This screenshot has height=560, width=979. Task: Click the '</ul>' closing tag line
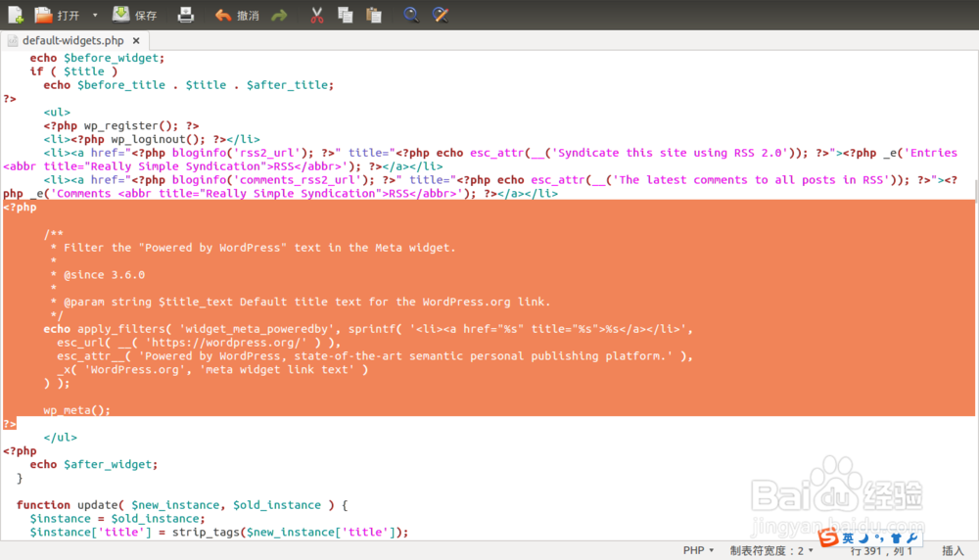coord(60,438)
